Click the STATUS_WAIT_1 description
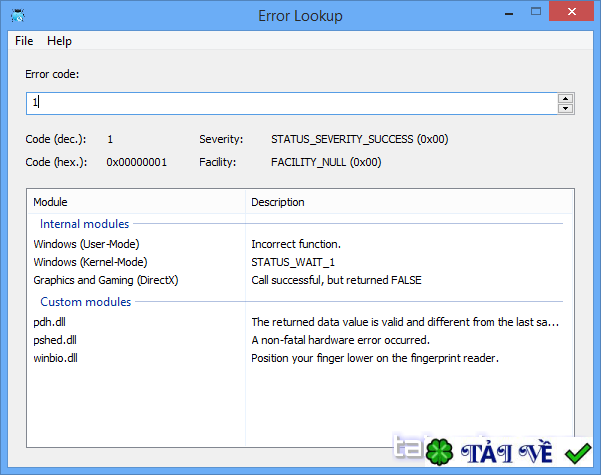This screenshot has height=475, width=601. point(293,262)
